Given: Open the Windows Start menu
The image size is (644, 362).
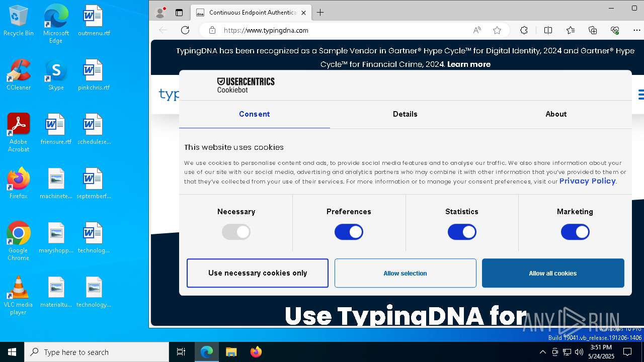Looking at the screenshot, I should pos(12,352).
